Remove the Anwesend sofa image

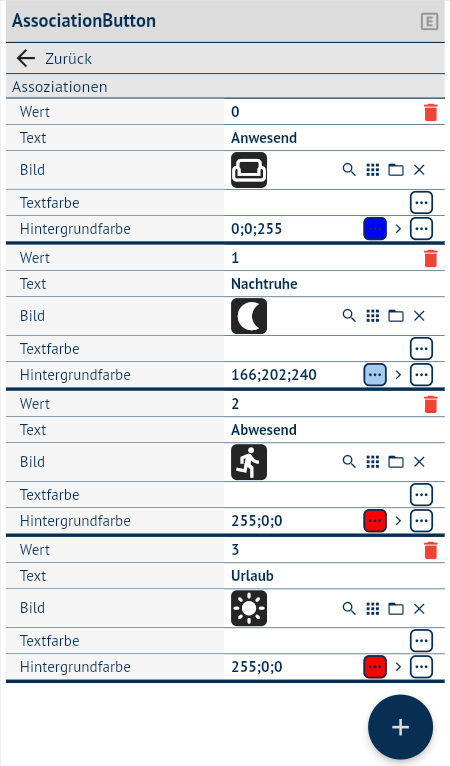tap(419, 170)
